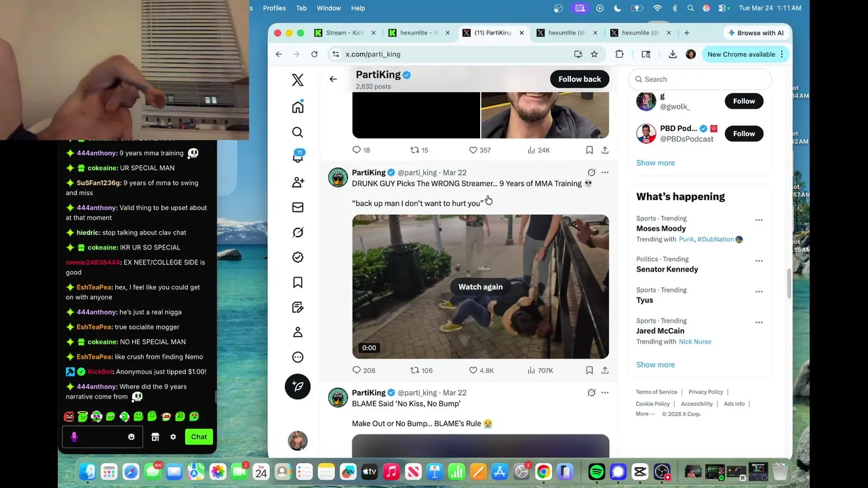868x488 pixels.
Task: Open options for Jared McCain trend
Action: click(x=759, y=322)
